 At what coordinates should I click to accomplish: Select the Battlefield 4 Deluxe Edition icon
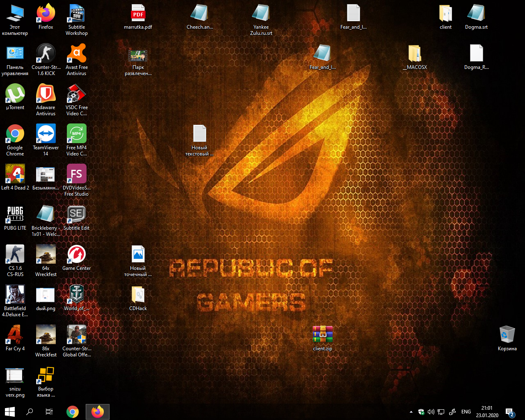pyautogui.click(x=15, y=301)
